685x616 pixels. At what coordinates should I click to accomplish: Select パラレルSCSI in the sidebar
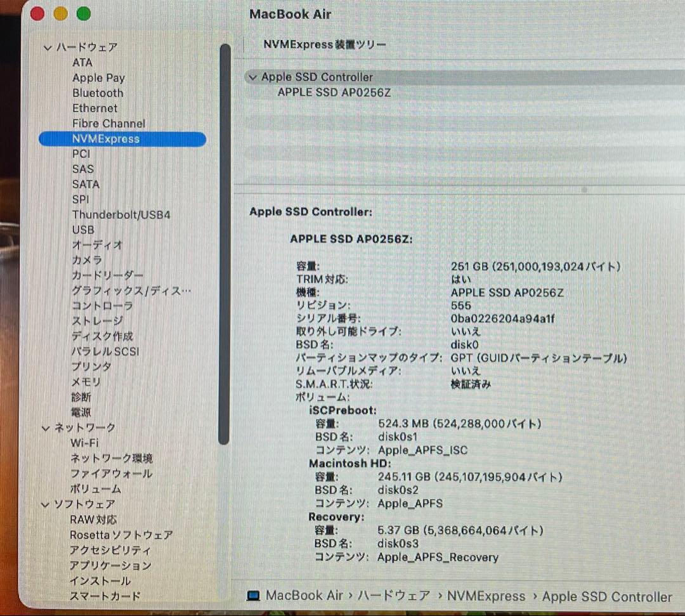pos(105,351)
